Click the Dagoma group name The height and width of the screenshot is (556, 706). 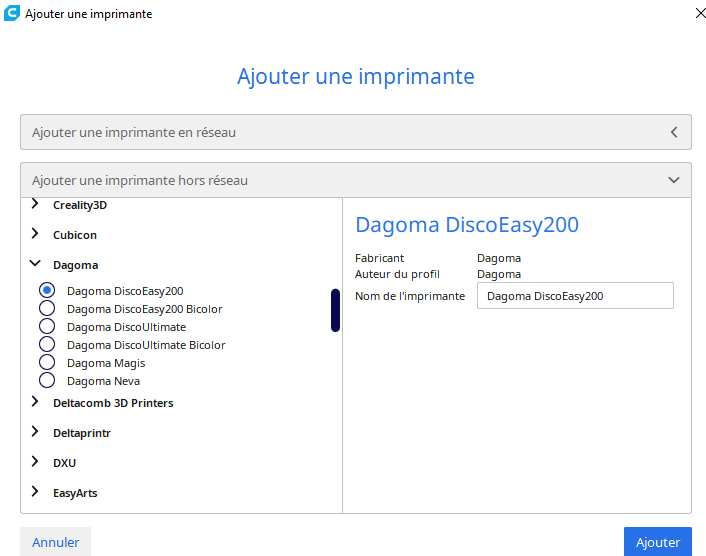click(76, 265)
